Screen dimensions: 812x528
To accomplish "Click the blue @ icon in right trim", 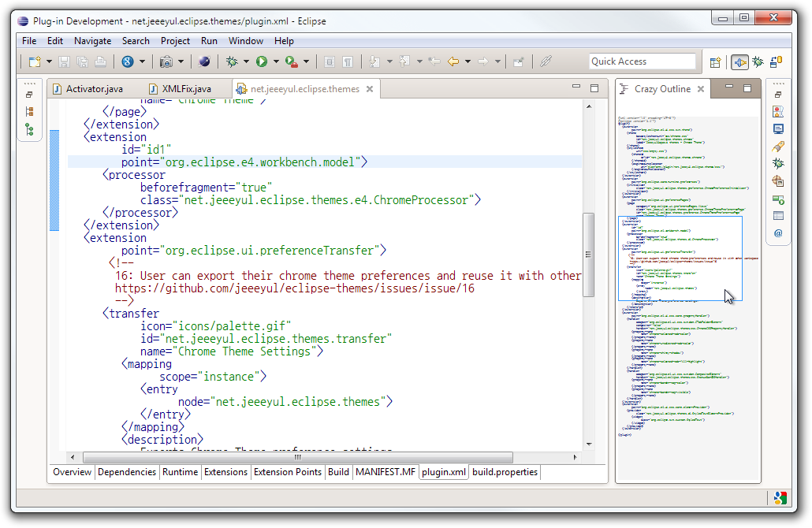I will 778,233.
